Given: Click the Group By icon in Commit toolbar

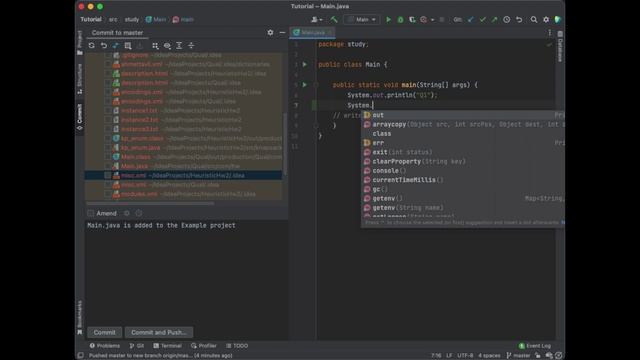Looking at the screenshot, I should point(155,46).
